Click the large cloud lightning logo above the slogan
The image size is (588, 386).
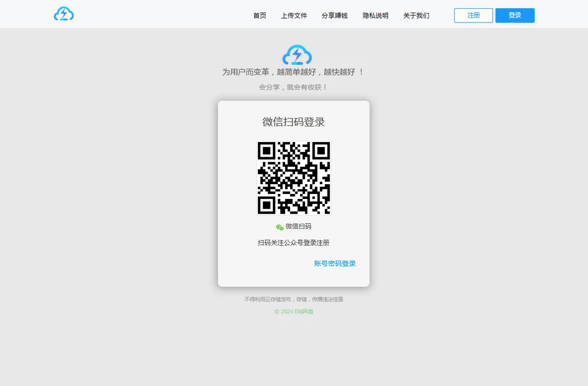tap(297, 55)
